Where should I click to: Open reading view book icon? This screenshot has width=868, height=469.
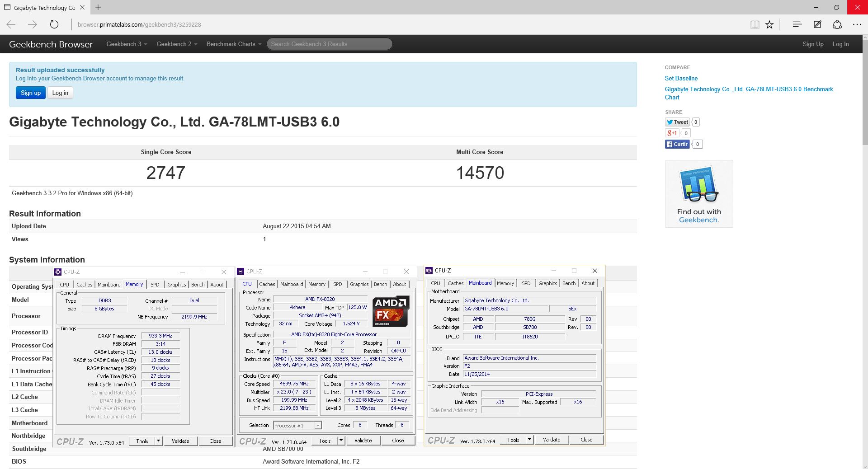755,24
